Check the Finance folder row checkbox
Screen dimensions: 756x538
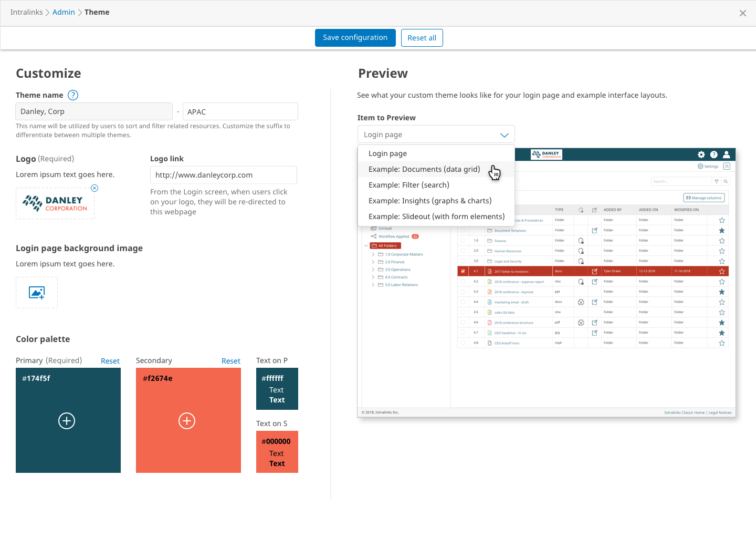point(463,241)
